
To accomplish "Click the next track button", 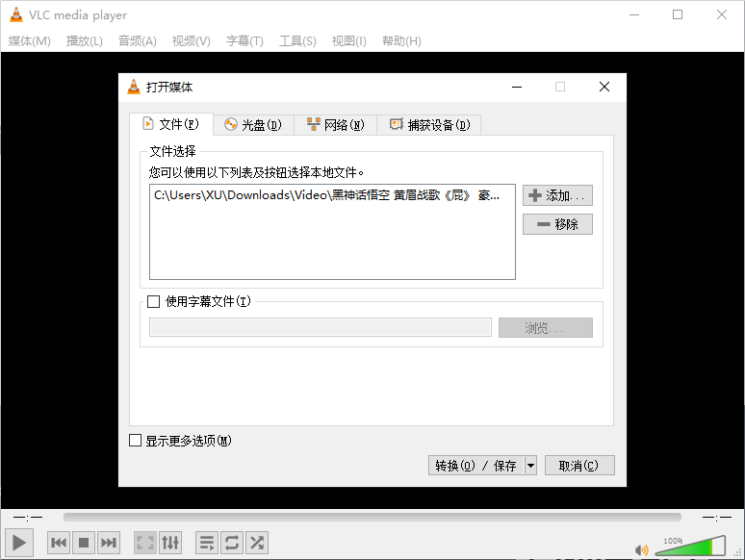I will (x=109, y=543).
